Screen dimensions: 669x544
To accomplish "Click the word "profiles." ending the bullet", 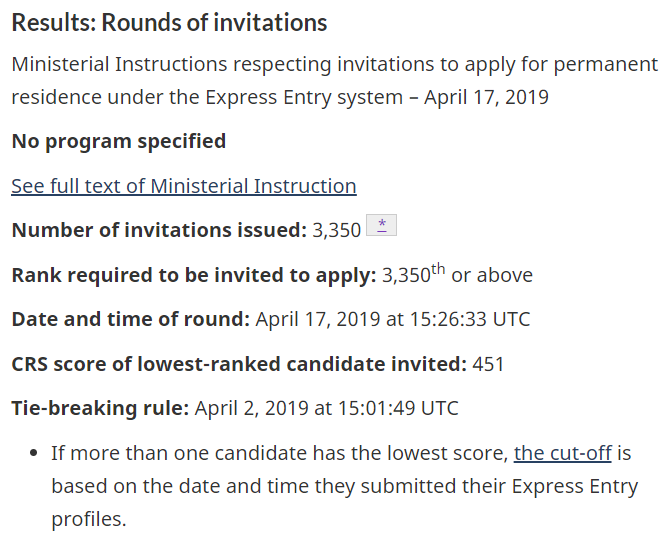I will tap(89, 520).
